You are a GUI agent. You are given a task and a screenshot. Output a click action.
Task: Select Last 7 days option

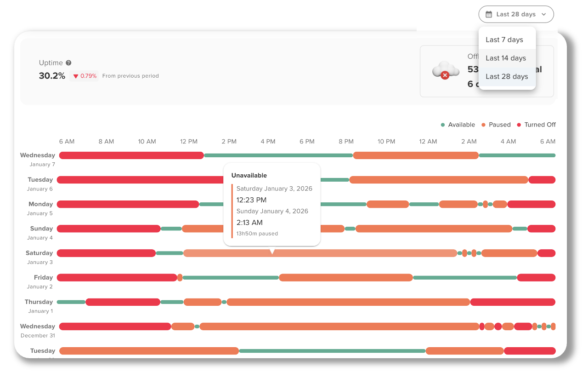pos(504,40)
